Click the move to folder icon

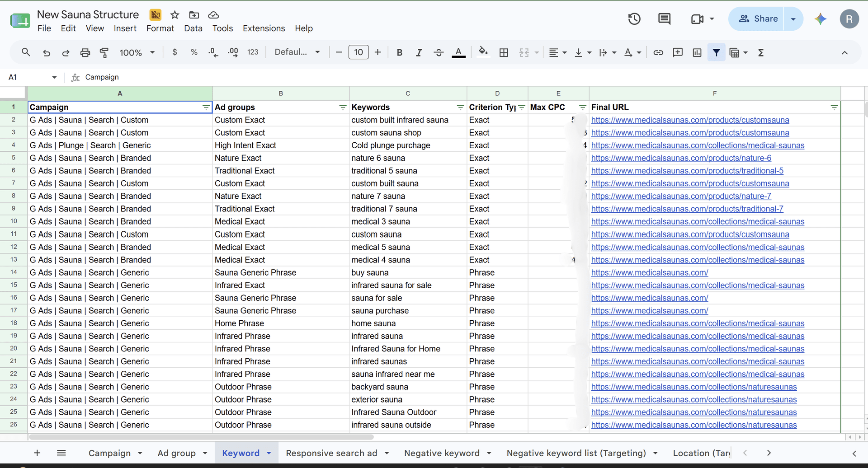(x=194, y=15)
